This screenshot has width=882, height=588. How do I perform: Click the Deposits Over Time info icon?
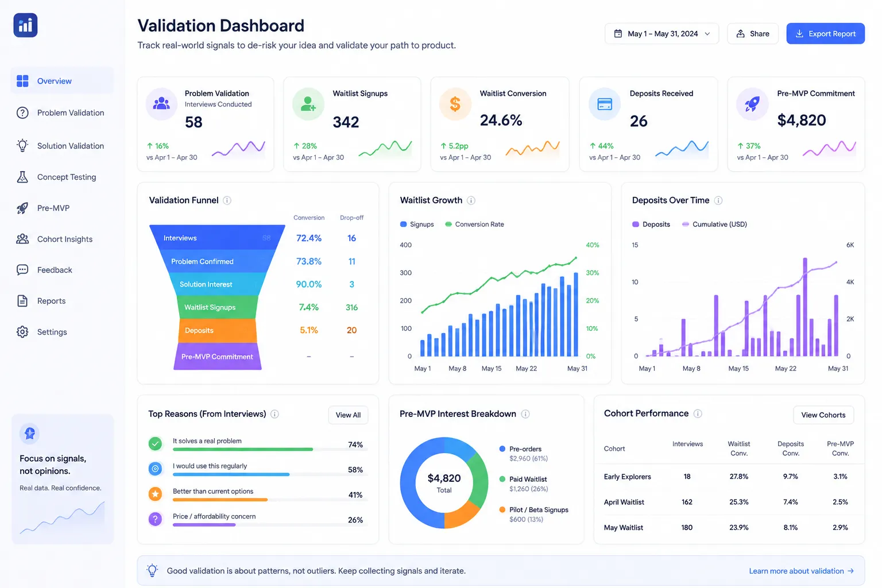tap(718, 200)
